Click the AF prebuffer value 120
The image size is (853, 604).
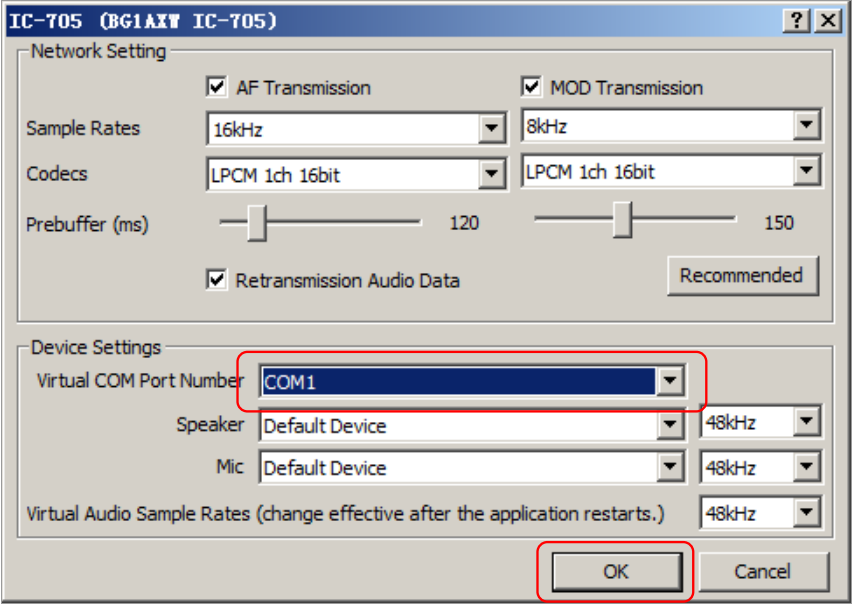(x=464, y=223)
